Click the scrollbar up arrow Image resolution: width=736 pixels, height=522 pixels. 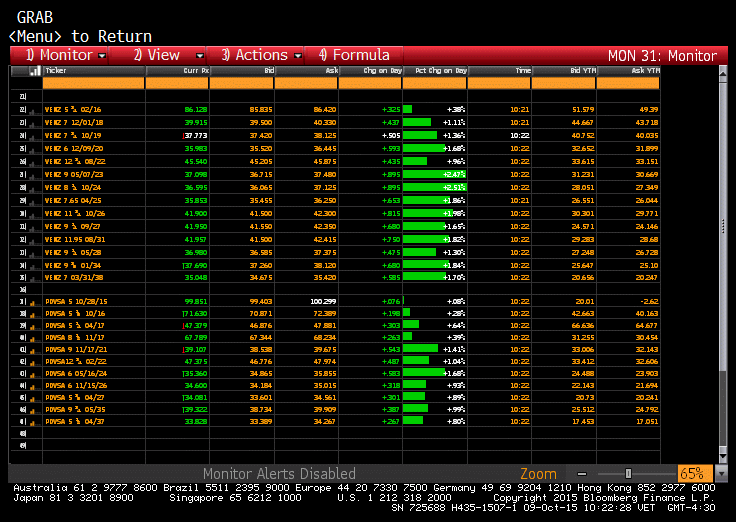723,73
